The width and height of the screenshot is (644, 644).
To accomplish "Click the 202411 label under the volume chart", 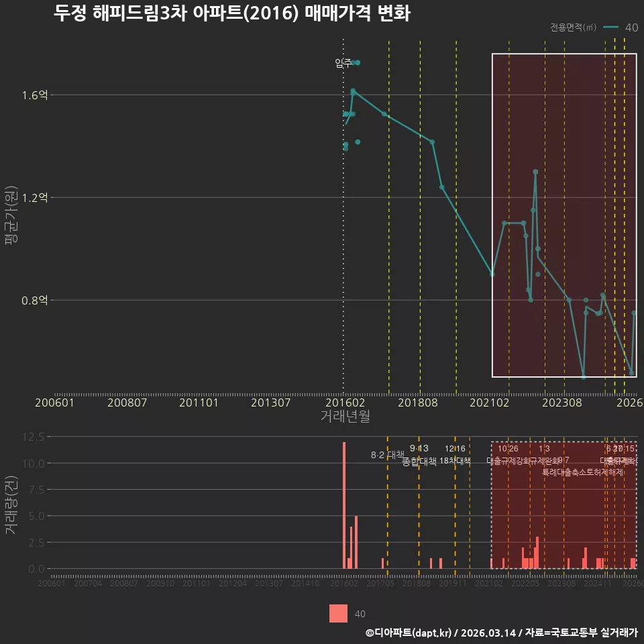I will click(x=598, y=583).
